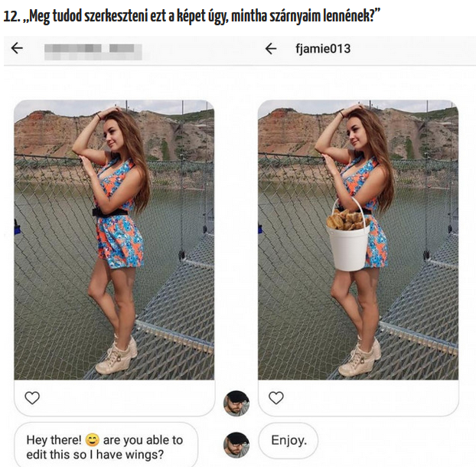This screenshot has height=467, width=476.
Task: Select the fjamie013 username header
Action: point(323,48)
